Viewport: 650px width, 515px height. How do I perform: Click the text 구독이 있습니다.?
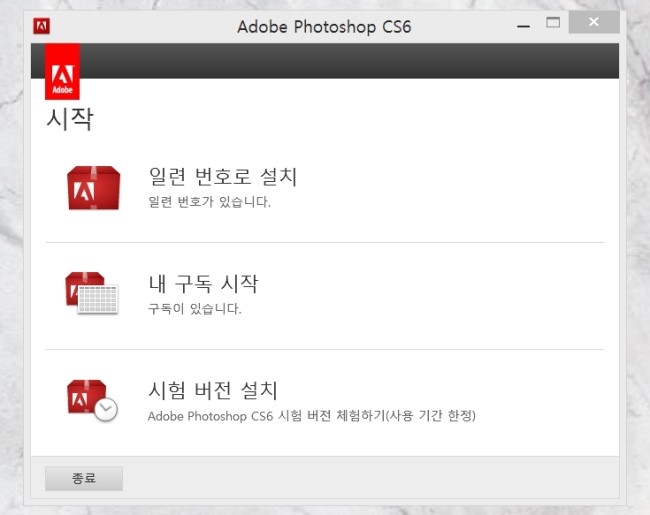point(195,309)
